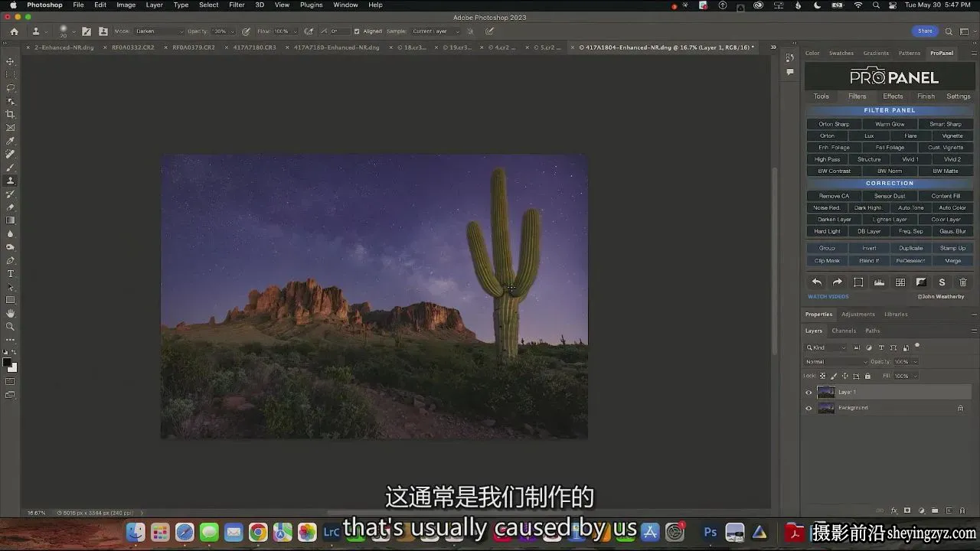Toggle lock all layer icon

pos(867,376)
